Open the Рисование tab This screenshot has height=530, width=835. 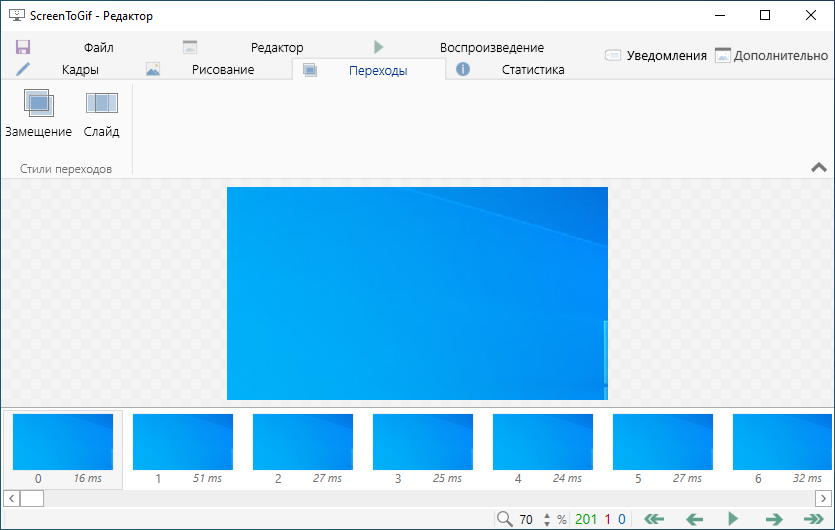pos(223,70)
